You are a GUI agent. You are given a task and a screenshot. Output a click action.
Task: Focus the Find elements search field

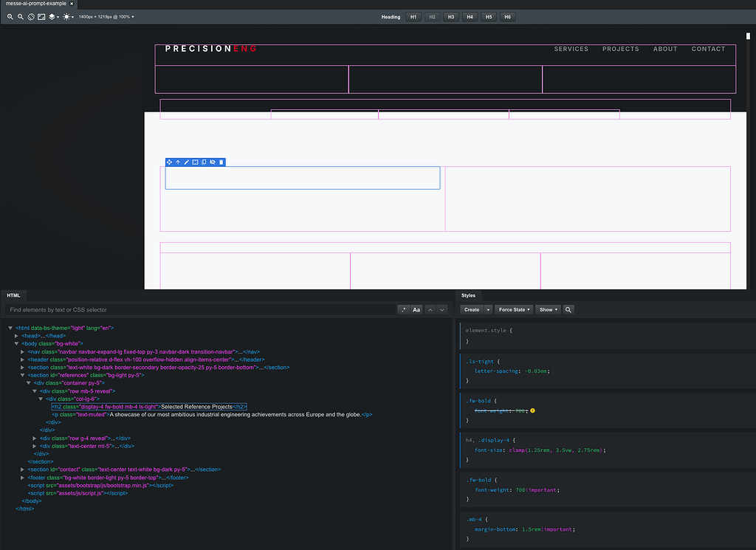point(200,310)
